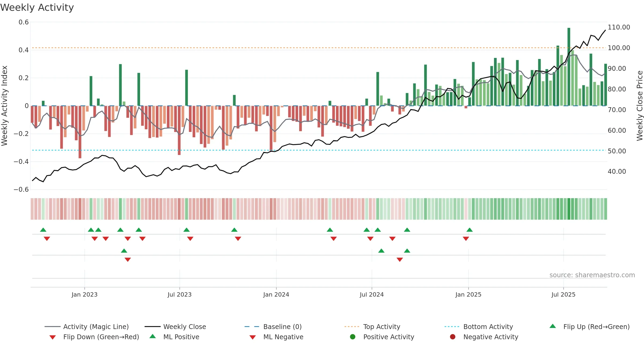The height and width of the screenshot is (362, 644).
Task: Click the Weekly Close Price axis title
Action: click(x=640, y=106)
